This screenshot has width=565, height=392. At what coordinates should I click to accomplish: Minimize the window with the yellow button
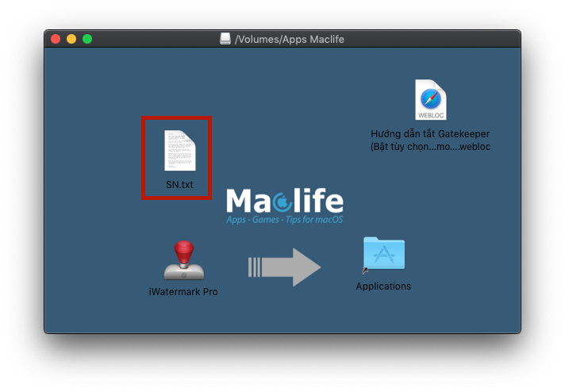(71, 39)
